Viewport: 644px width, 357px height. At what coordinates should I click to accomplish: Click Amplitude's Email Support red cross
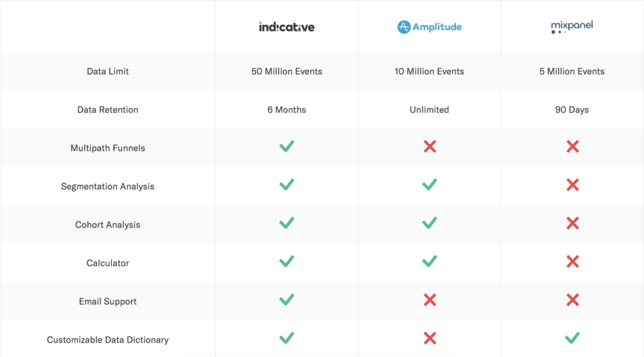coord(430,300)
